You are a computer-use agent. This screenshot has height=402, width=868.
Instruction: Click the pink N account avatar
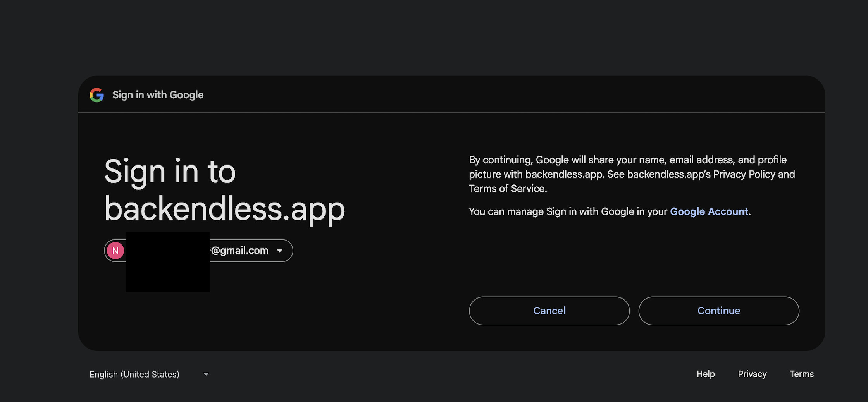point(115,251)
